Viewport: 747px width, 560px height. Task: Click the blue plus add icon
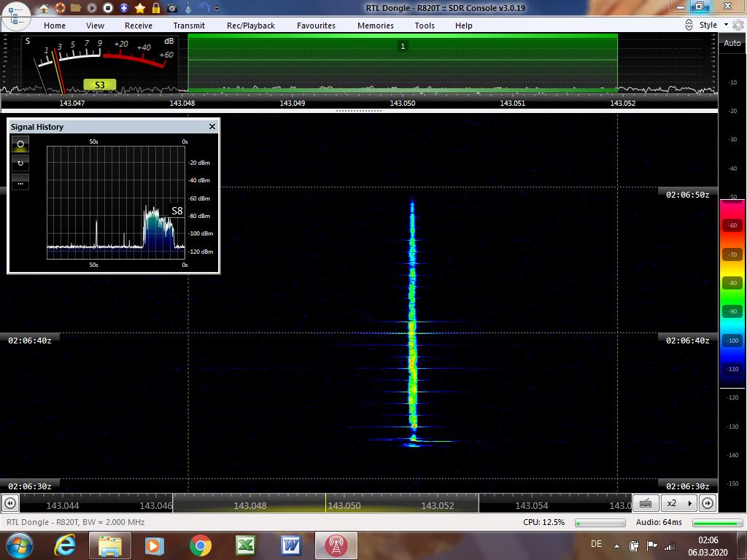click(x=124, y=7)
